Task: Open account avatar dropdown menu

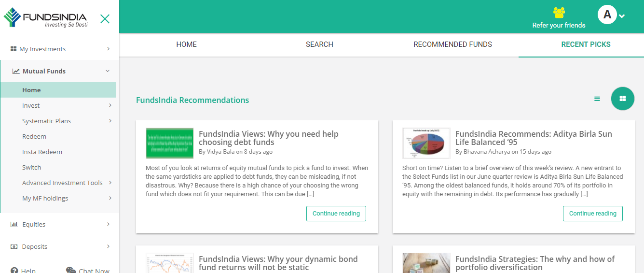Action: click(x=611, y=15)
